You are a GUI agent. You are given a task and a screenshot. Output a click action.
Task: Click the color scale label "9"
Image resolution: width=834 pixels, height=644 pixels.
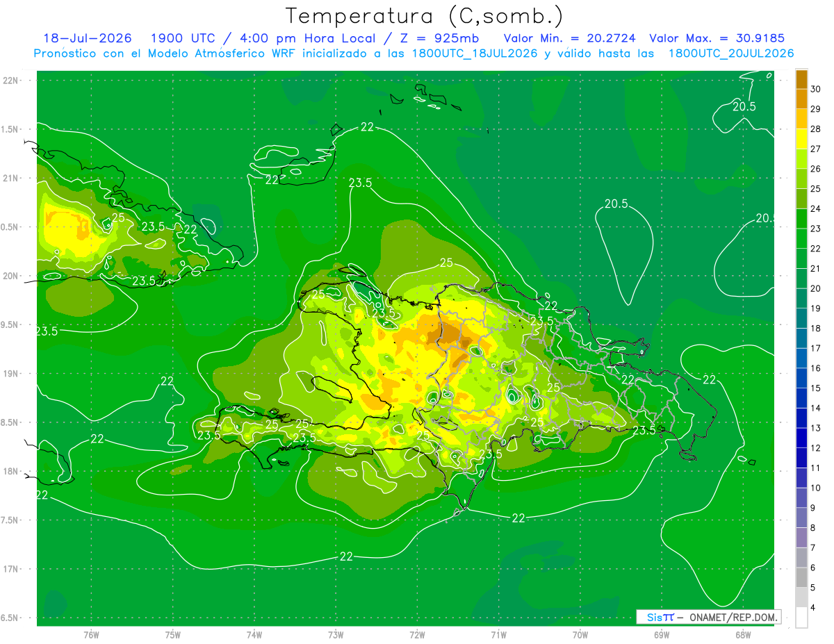(815, 508)
